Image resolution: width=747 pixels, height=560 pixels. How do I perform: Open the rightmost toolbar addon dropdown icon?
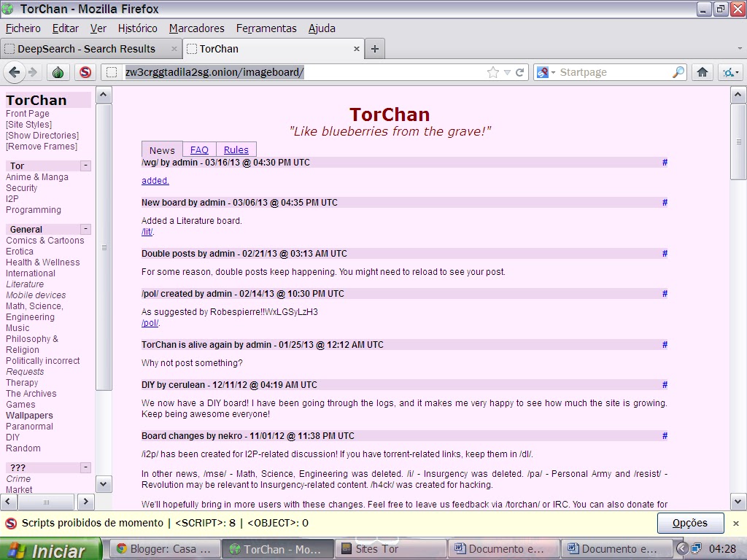730,72
